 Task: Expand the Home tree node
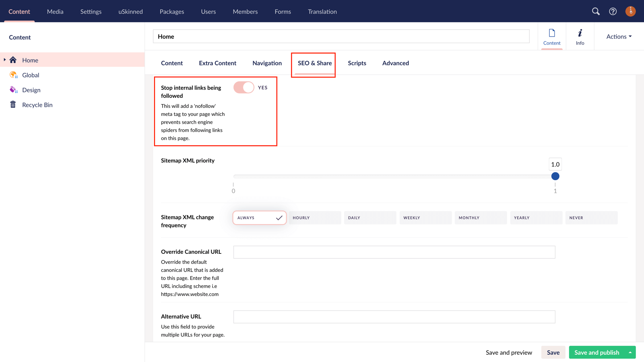point(4,60)
